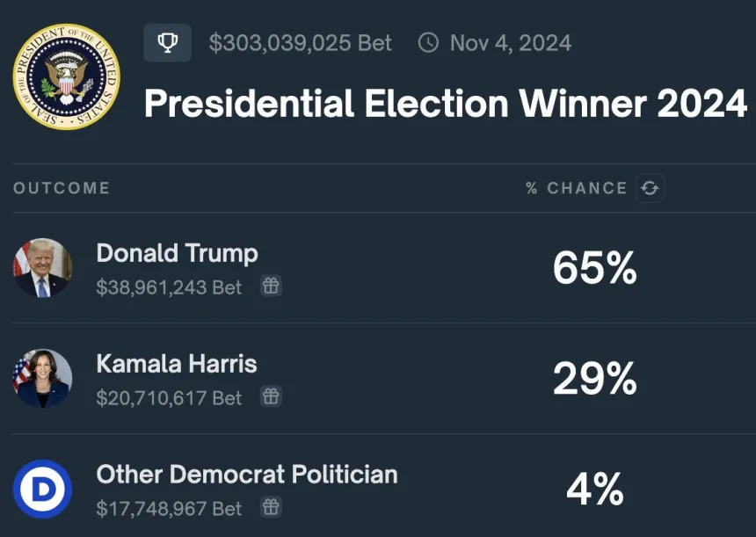756x537 pixels.
Task: Open the Donald Trump outcome name
Action: pyautogui.click(x=177, y=254)
